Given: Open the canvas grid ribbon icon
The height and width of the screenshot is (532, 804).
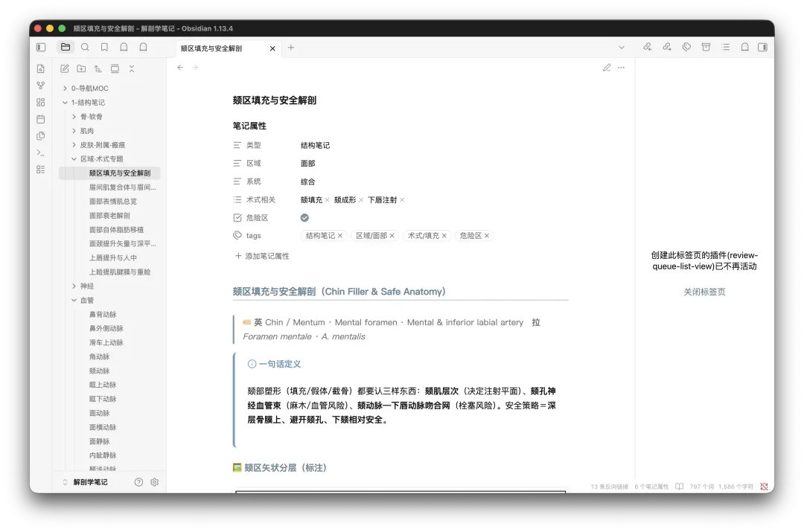Looking at the screenshot, I should tap(41, 103).
